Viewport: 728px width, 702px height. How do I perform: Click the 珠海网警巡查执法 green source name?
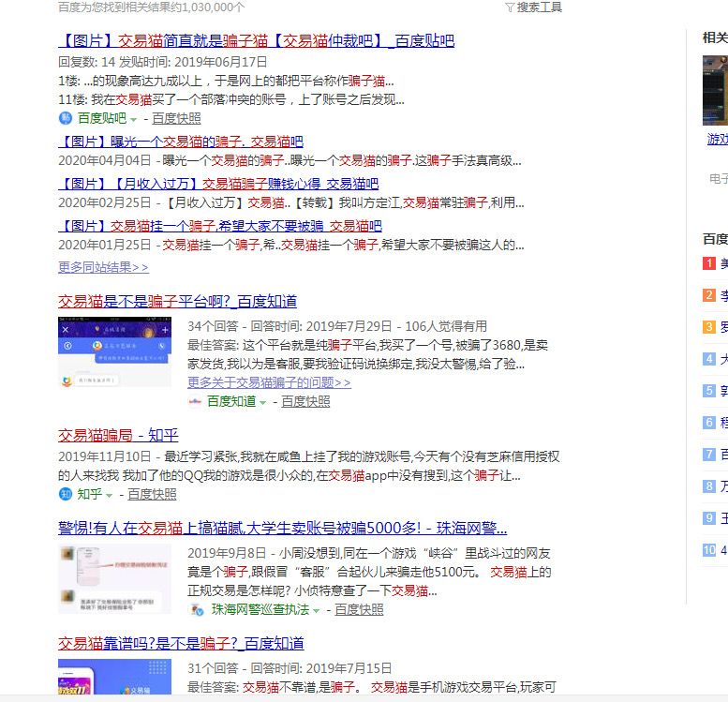260,609
